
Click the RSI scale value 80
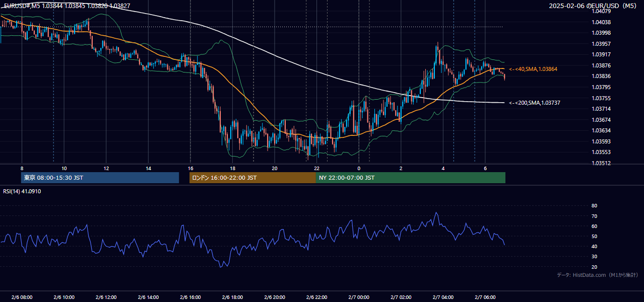click(595, 206)
